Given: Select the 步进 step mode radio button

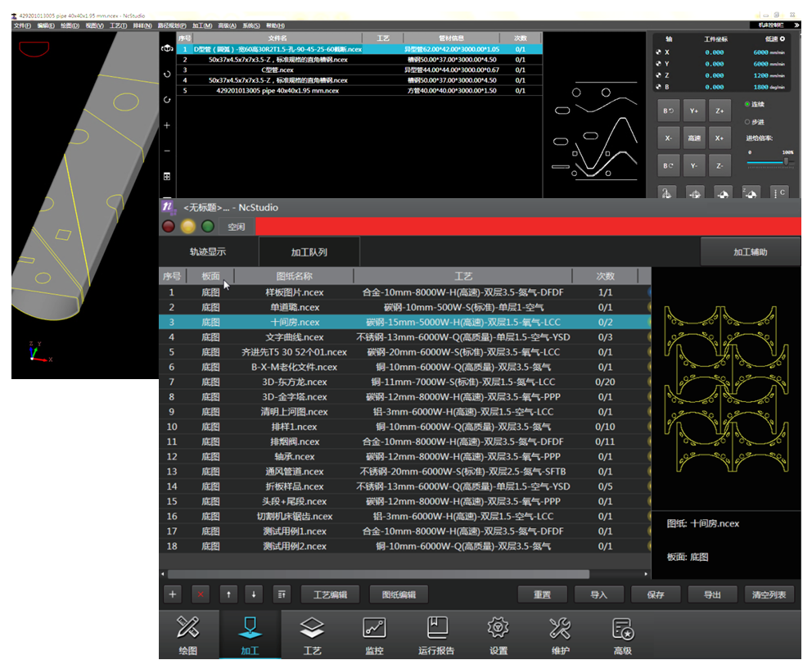Looking at the screenshot, I should tap(747, 121).
